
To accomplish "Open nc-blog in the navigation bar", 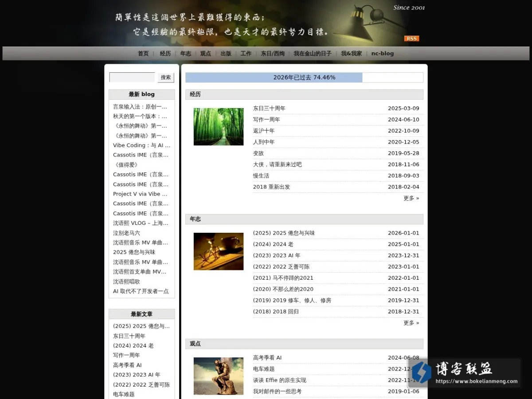I will (383, 53).
